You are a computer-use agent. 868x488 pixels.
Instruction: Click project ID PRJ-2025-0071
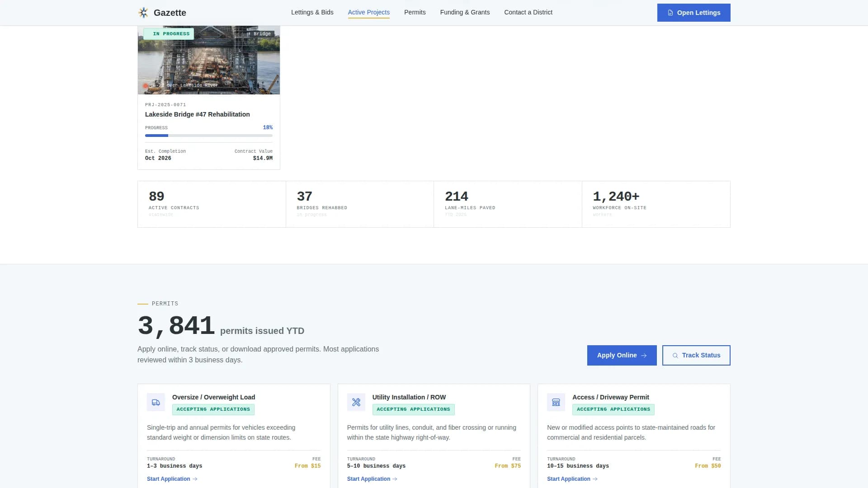[x=165, y=105]
